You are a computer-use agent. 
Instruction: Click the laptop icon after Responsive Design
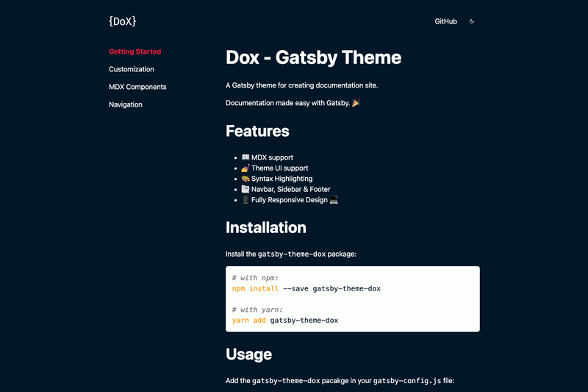coord(334,199)
